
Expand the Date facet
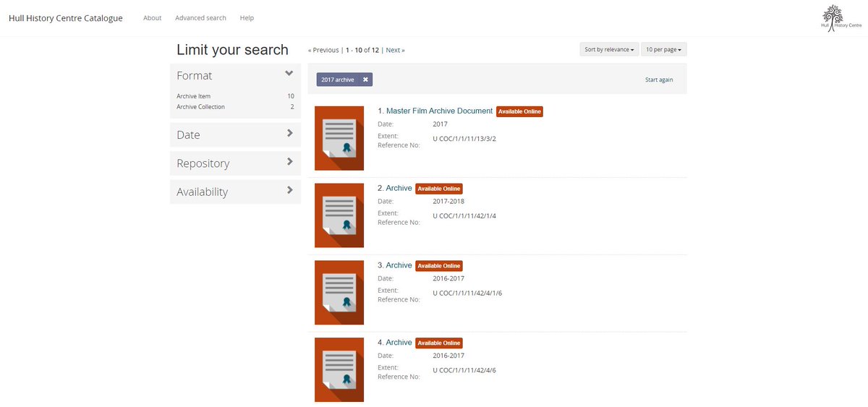(235, 134)
